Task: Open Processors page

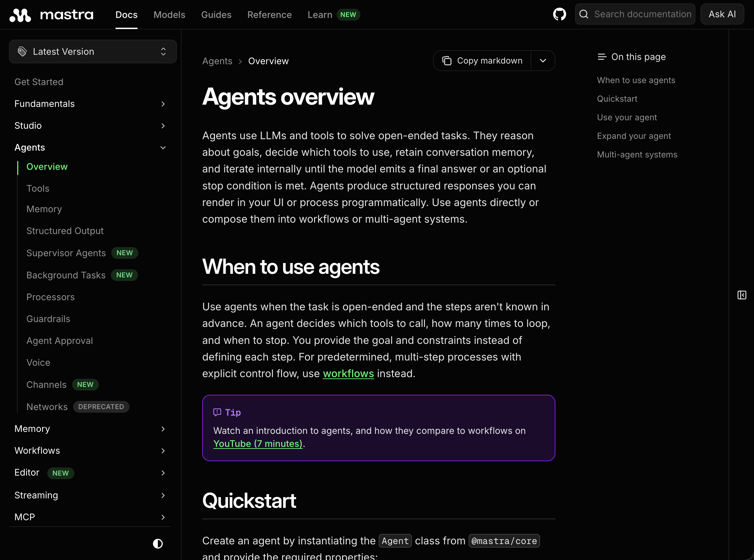Action: [x=51, y=297]
